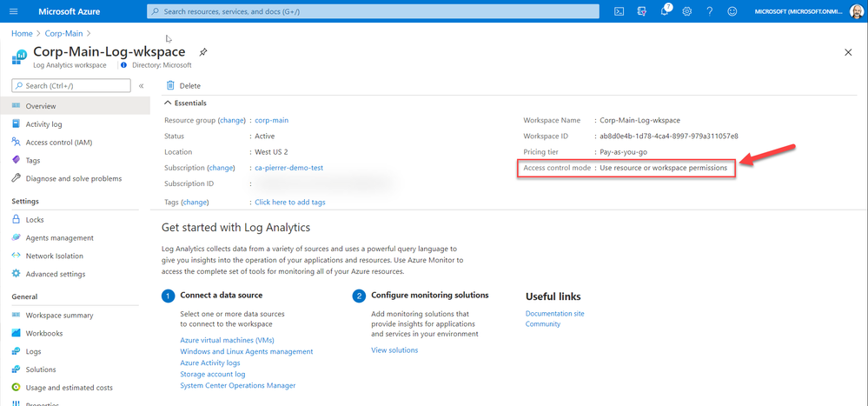Click the Workbooks icon
The width and height of the screenshot is (868, 406).
point(16,334)
